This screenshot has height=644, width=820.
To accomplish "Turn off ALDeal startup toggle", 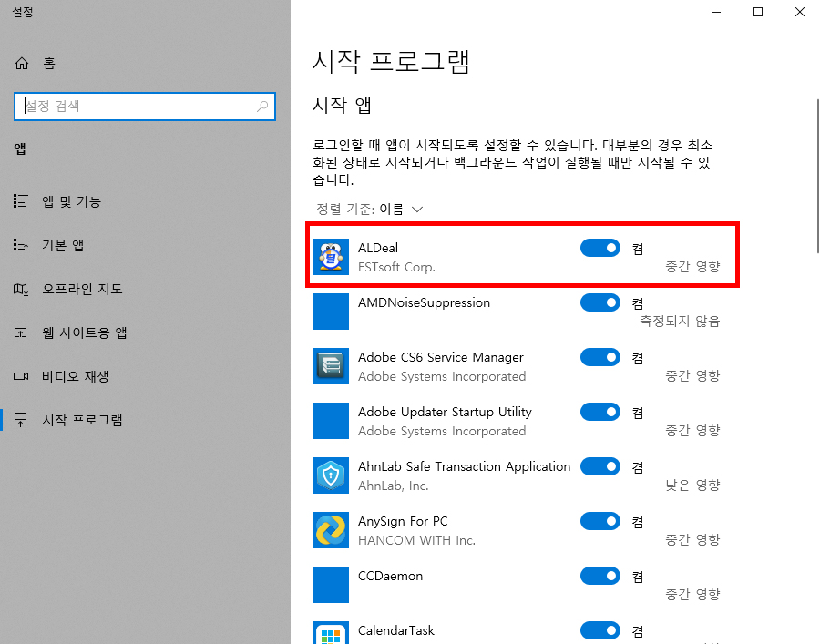I will 600,248.
